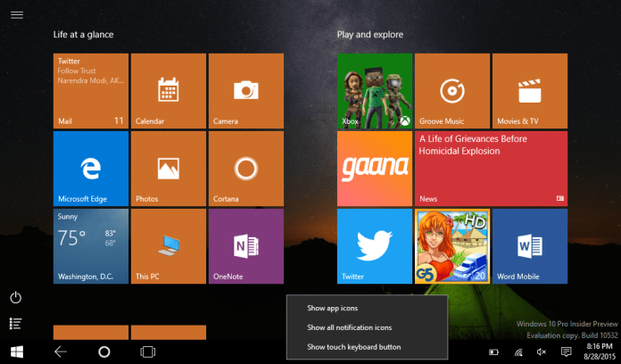This screenshot has width=621, height=364.
Task: Open the Action Center notification icon
Action: 567,352
